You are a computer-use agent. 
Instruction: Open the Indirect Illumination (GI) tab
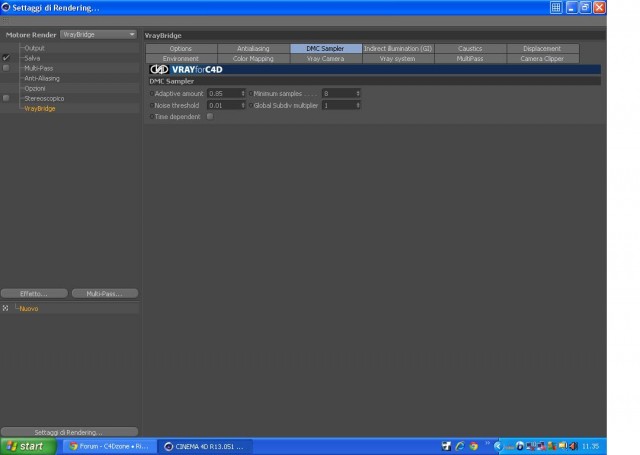click(398, 48)
